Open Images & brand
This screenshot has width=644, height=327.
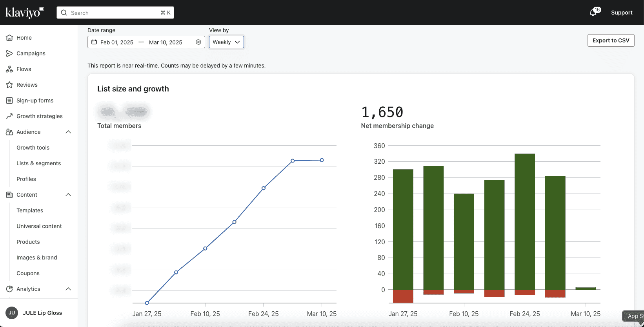point(37,258)
